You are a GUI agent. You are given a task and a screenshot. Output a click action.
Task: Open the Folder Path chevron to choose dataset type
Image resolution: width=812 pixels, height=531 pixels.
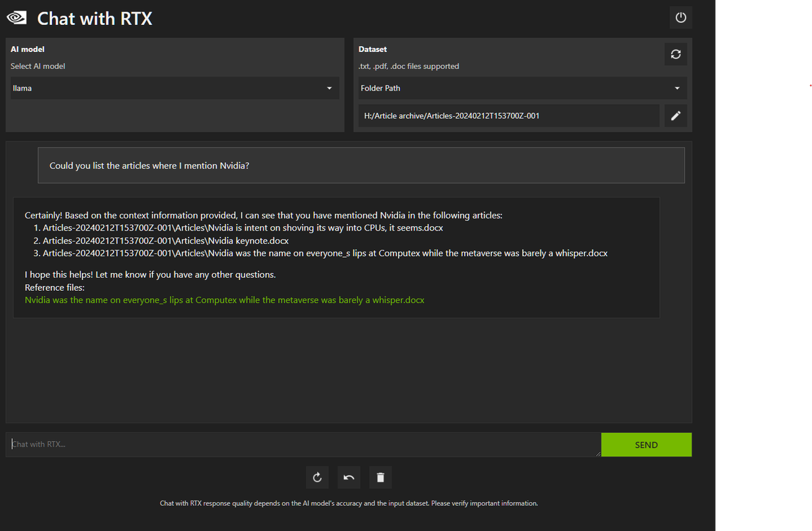point(676,88)
